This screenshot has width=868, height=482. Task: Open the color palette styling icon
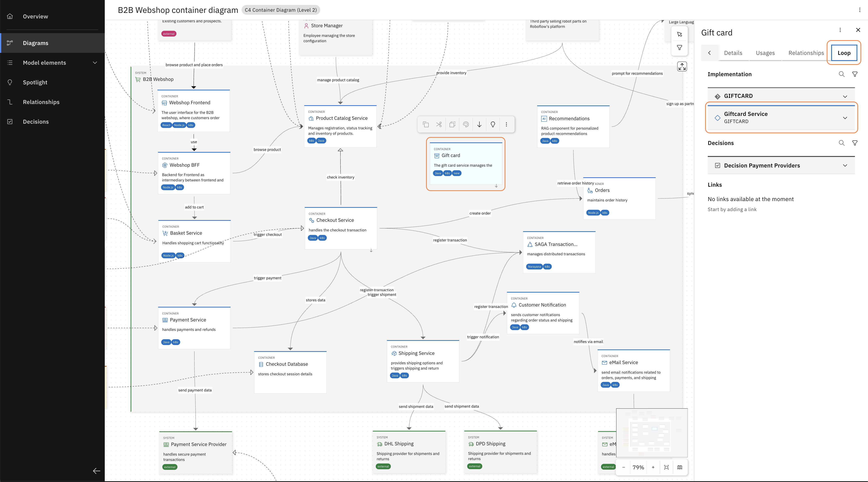466,124
